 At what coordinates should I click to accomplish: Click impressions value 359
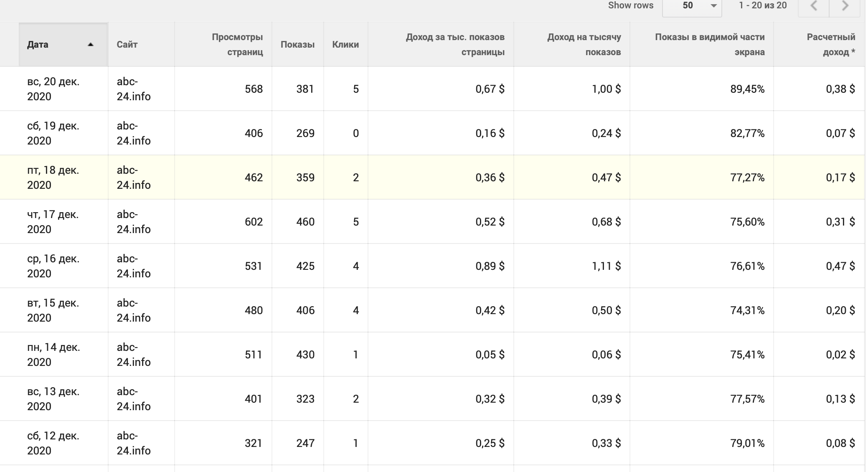(x=305, y=178)
